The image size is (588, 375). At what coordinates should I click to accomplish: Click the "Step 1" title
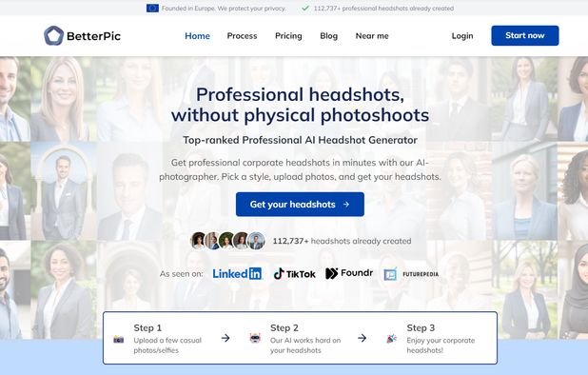click(x=147, y=327)
